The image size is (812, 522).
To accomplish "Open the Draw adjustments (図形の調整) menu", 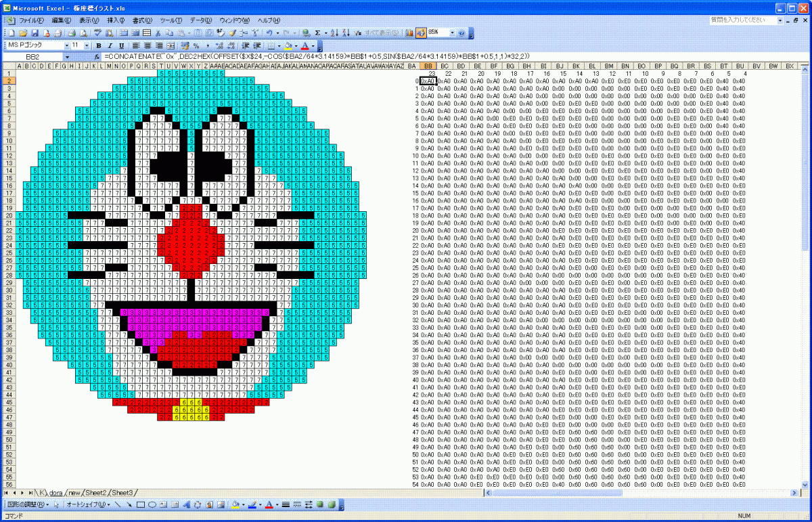I will pyautogui.click(x=28, y=504).
